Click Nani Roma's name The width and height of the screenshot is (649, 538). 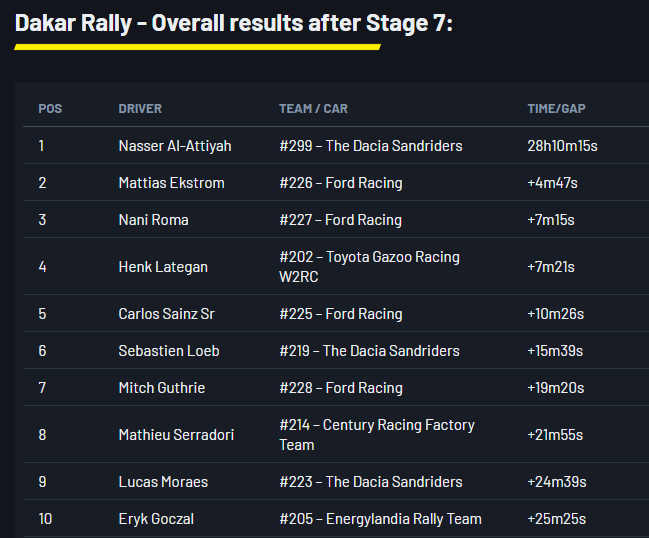point(153,220)
